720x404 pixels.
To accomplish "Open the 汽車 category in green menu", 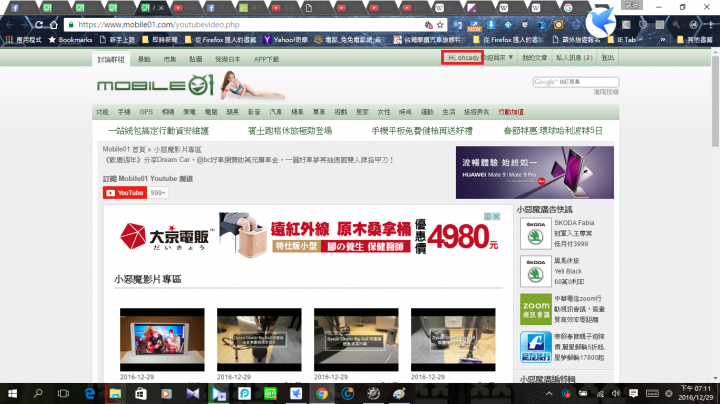I will point(276,112).
